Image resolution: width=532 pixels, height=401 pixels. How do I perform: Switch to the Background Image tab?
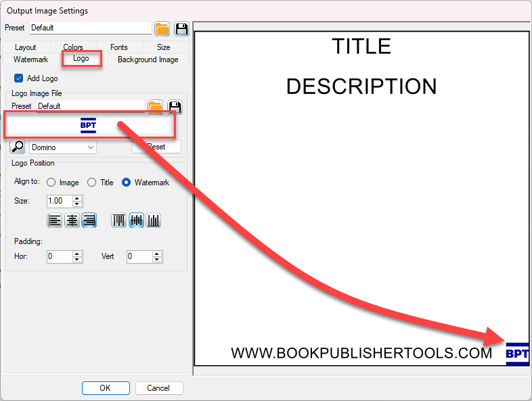pos(148,60)
